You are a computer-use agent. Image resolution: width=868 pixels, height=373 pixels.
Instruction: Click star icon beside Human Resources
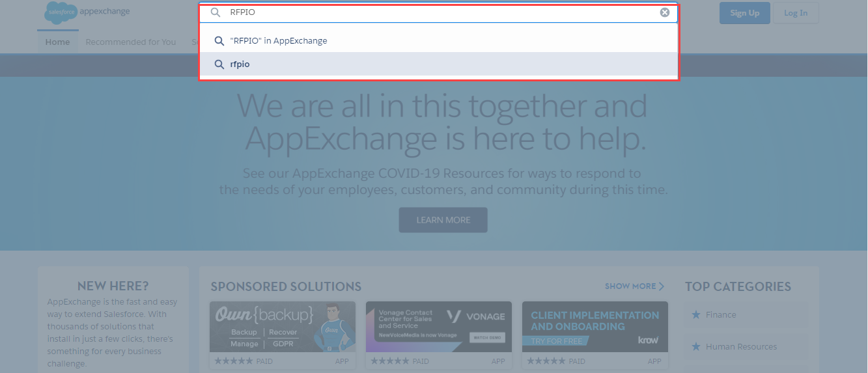click(695, 346)
